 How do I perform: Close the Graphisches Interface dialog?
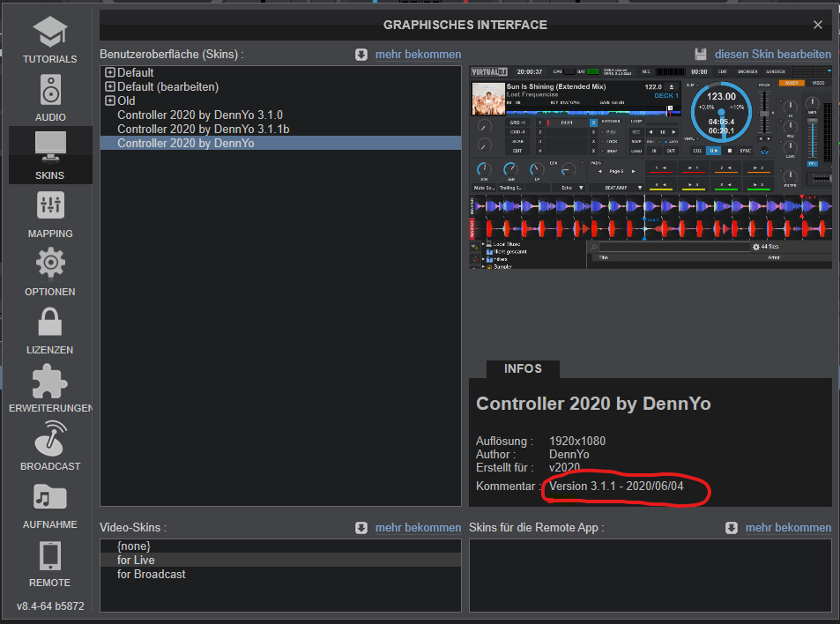pyautogui.click(x=817, y=25)
